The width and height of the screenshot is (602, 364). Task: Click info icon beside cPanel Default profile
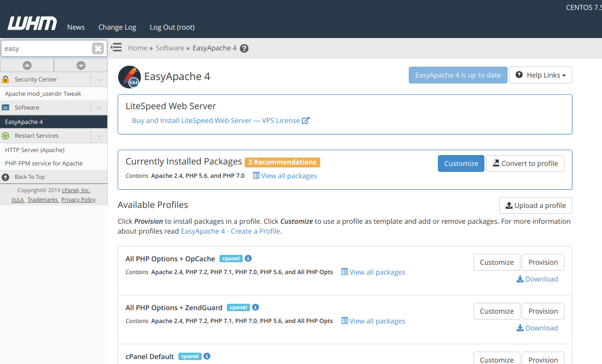207,356
